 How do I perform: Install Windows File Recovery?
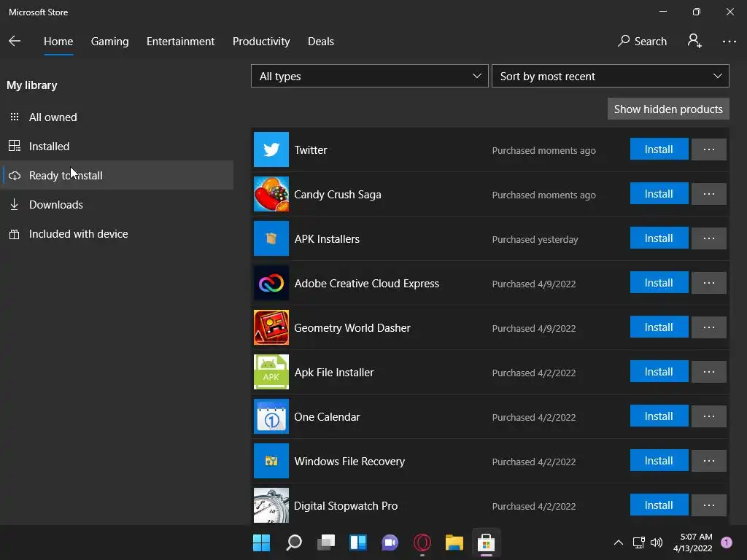[659, 460]
